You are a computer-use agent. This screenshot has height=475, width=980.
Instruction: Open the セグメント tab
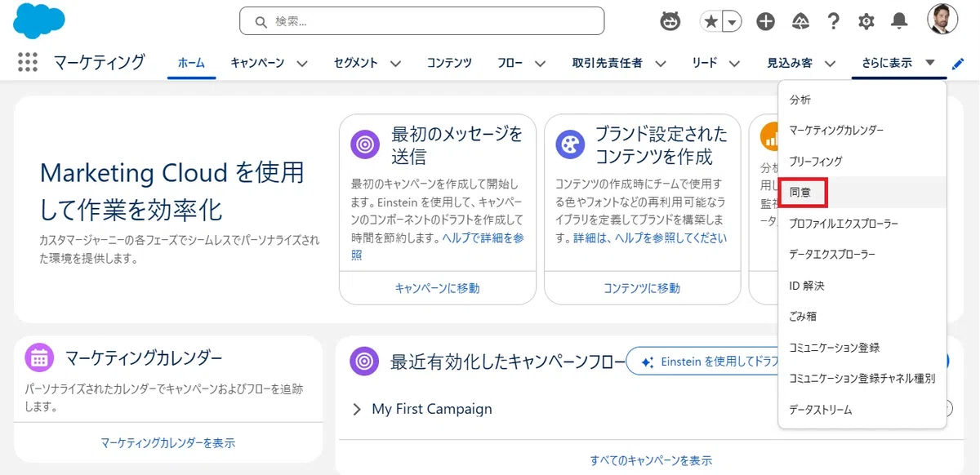(x=356, y=63)
